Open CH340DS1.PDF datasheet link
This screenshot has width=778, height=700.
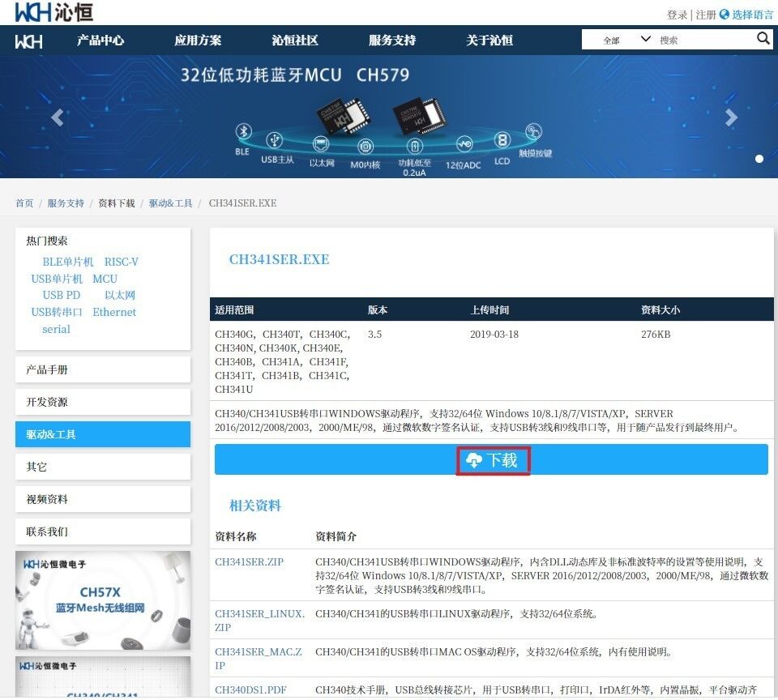[250, 690]
